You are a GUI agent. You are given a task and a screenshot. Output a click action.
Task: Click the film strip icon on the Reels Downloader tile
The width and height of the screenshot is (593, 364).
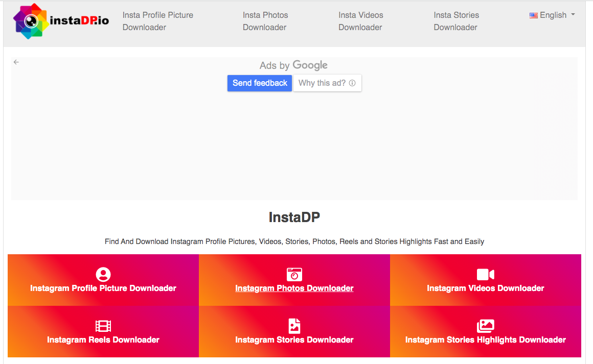[103, 326]
